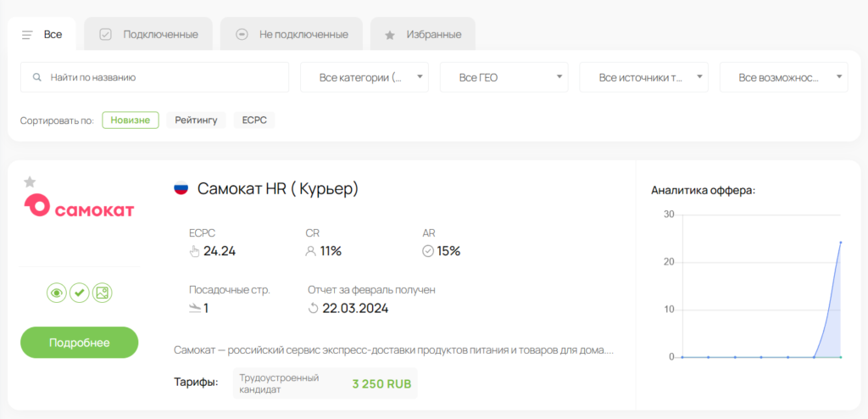Switch to the Подключенные tab
Image resolution: width=868 pixels, height=419 pixels.
148,35
